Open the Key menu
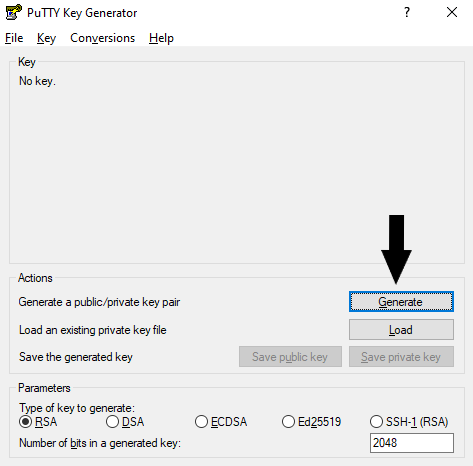473x466 pixels. point(46,38)
